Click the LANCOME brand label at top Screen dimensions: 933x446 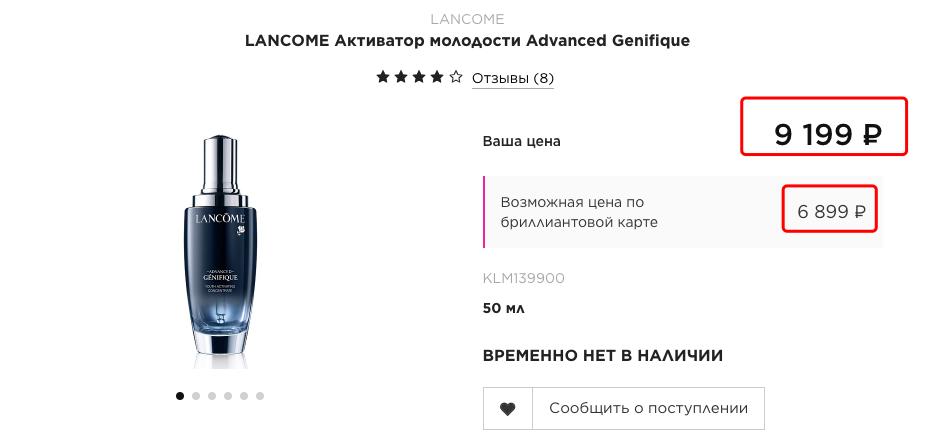click(467, 19)
